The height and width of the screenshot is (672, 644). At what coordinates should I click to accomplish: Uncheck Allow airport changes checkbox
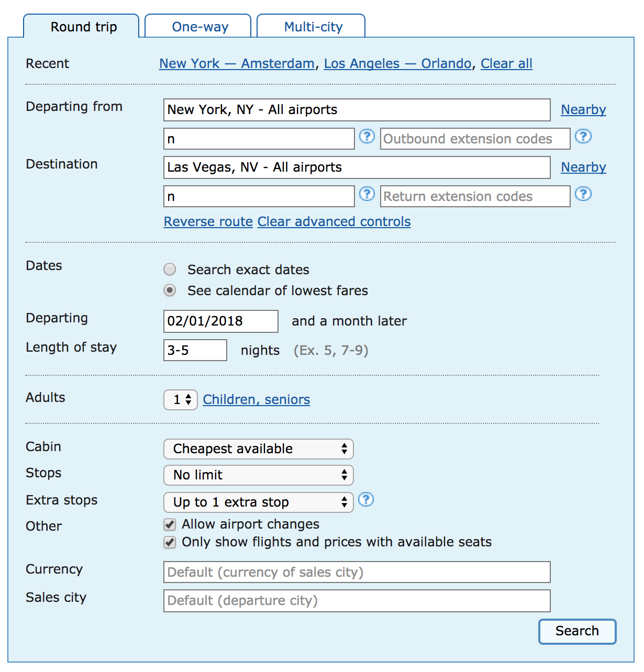click(x=170, y=524)
